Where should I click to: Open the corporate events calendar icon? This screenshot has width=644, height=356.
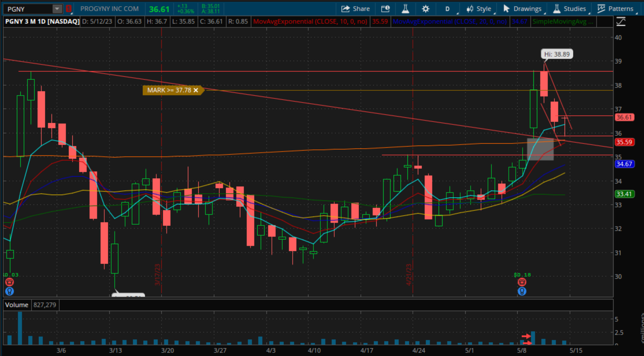pyautogui.click(x=385, y=9)
